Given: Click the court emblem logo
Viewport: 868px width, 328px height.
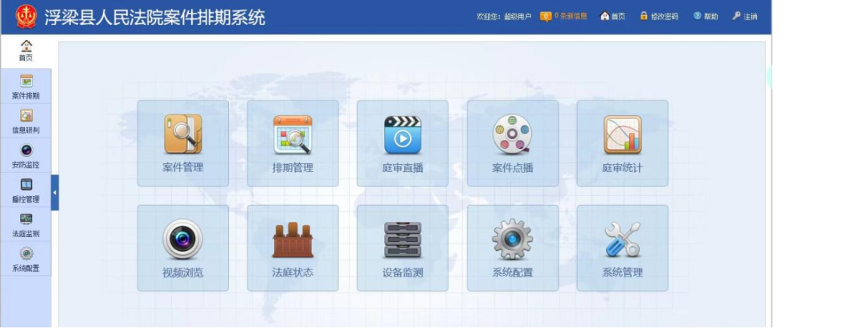Looking at the screenshot, I should [26, 17].
